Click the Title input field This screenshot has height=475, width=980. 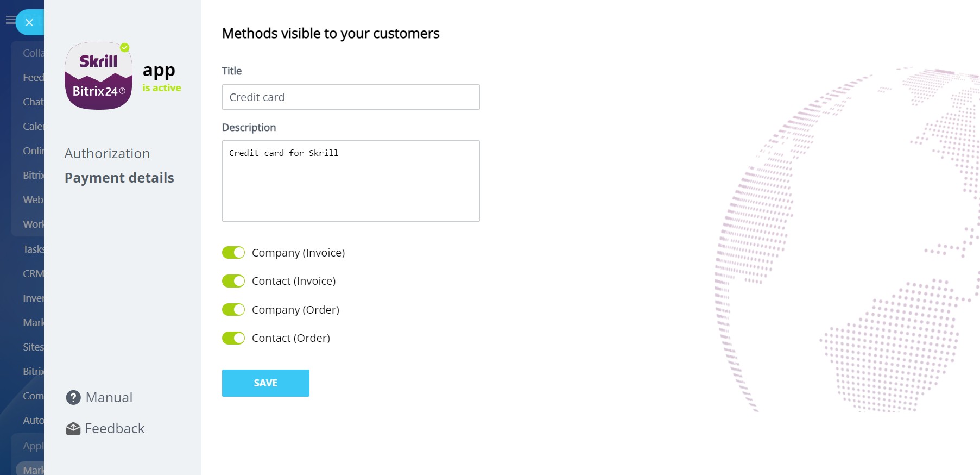[351, 97]
